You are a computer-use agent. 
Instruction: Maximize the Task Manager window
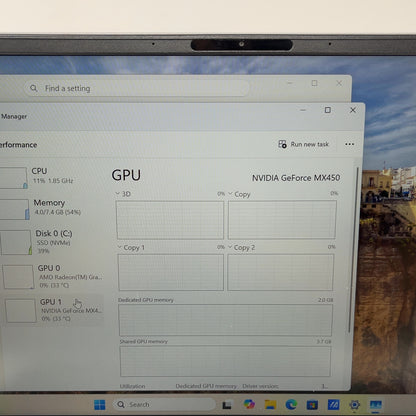pyautogui.click(x=328, y=110)
